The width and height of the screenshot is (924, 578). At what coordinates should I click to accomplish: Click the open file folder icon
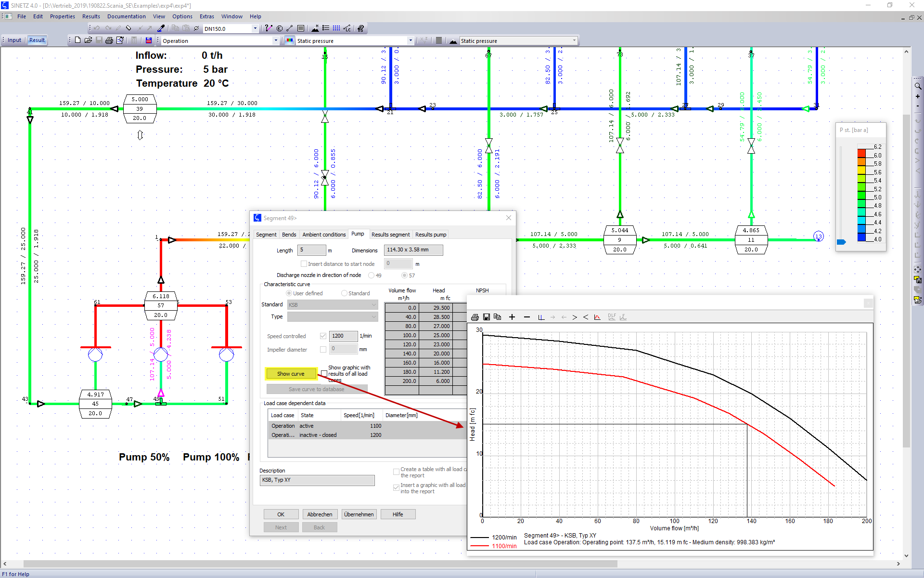[88, 40]
